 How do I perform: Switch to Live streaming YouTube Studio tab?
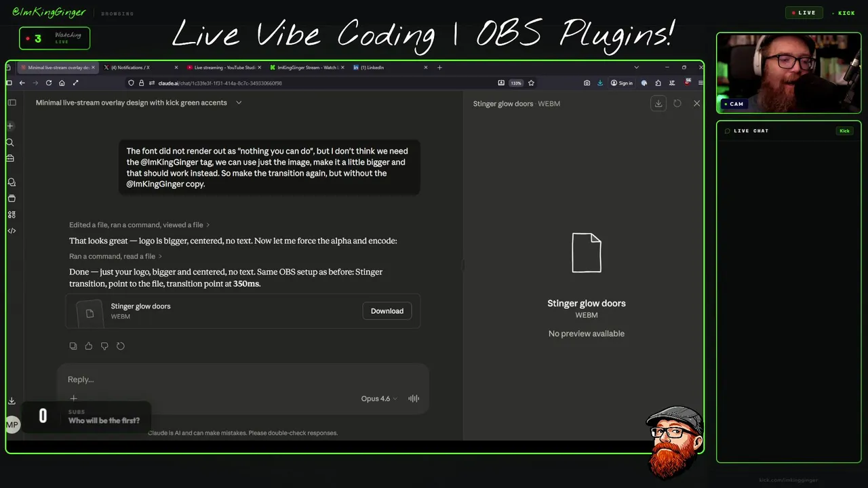224,68
